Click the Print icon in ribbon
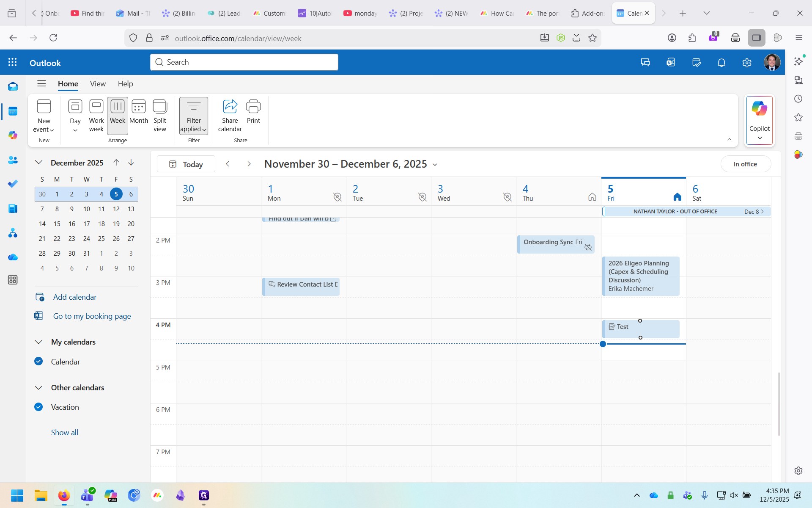 pyautogui.click(x=253, y=107)
